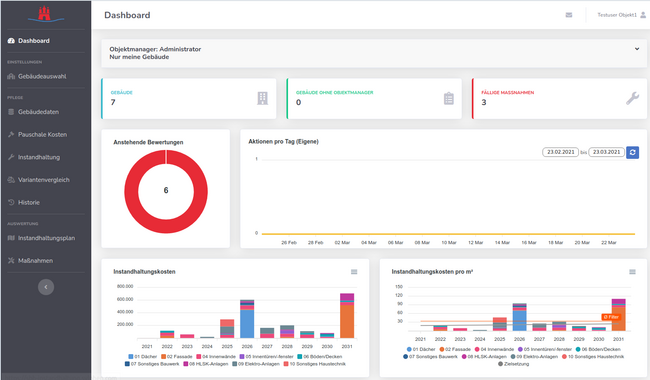Toggle 01 Dächer series in Instandhaltungskosten legend
Screen dimensions: 650x380
[x=143, y=356]
